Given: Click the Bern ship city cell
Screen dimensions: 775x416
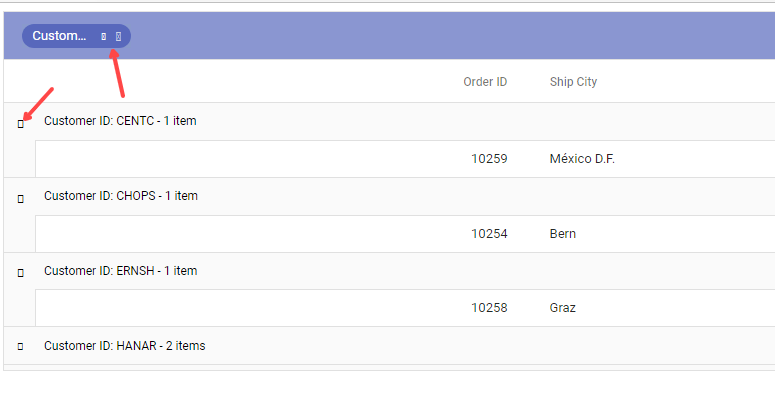Looking at the screenshot, I should [563, 234].
